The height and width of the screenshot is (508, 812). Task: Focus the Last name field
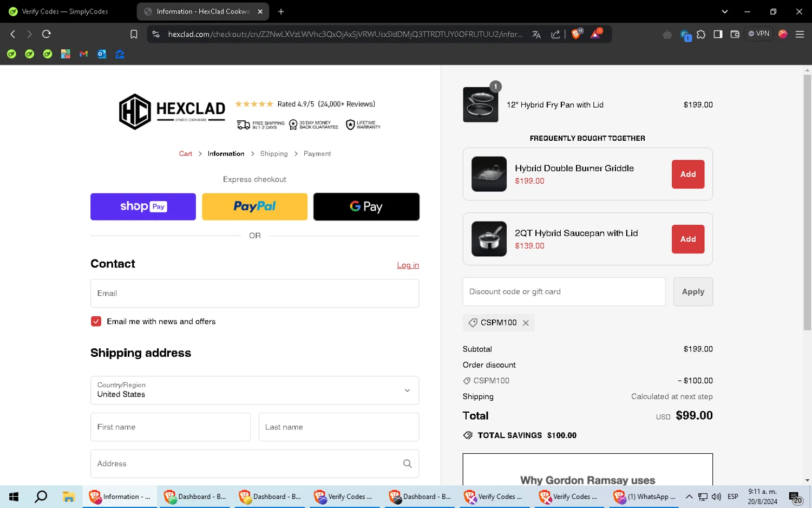pos(339,427)
